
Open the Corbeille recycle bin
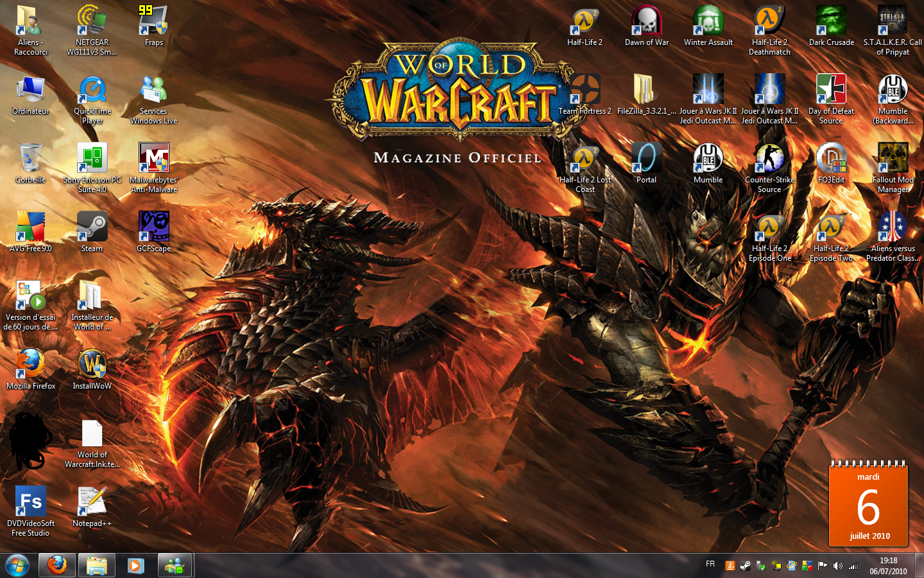click(30, 159)
